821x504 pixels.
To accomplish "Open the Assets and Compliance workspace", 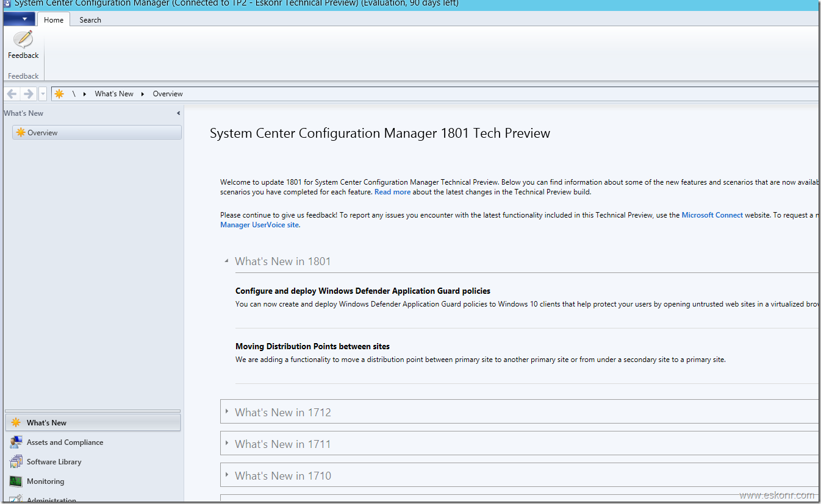I will tap(93, 442).
